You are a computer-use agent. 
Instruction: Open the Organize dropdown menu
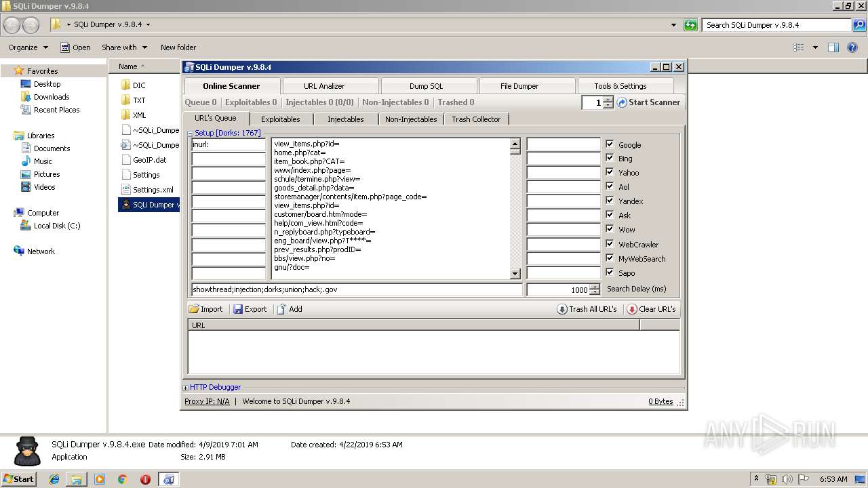[28, 47]
